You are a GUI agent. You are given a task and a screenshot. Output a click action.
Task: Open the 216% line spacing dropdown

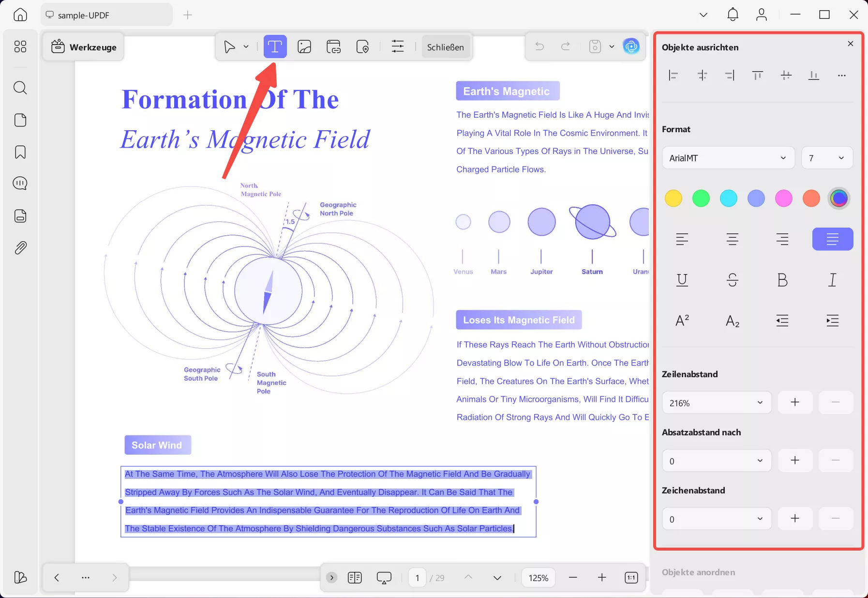(716, 403)
